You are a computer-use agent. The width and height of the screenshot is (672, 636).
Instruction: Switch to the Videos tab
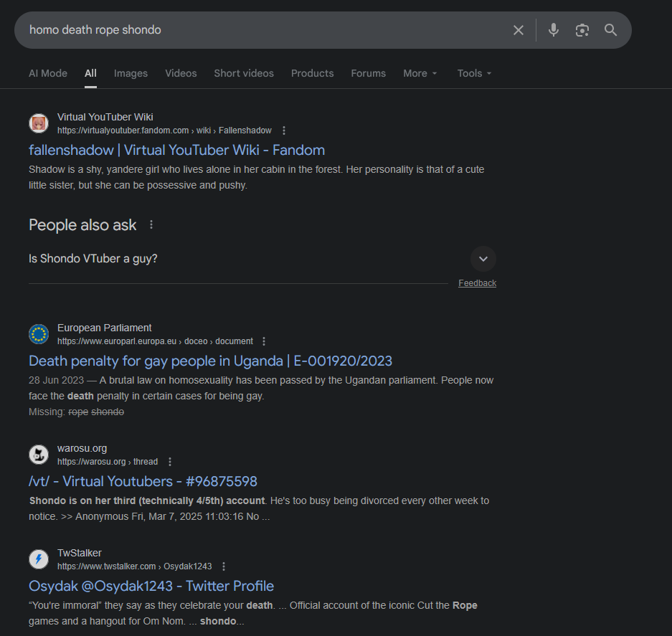[x=181, y=73]
